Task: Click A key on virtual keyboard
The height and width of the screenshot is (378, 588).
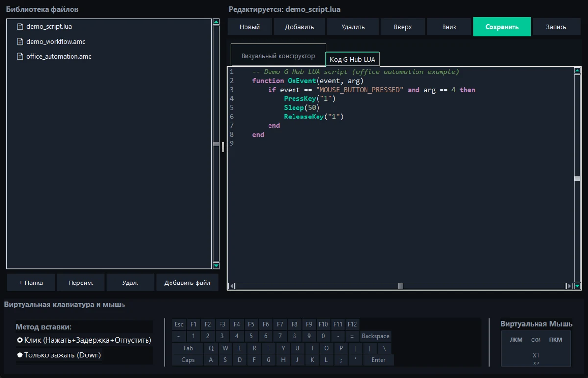Action: 211,360
